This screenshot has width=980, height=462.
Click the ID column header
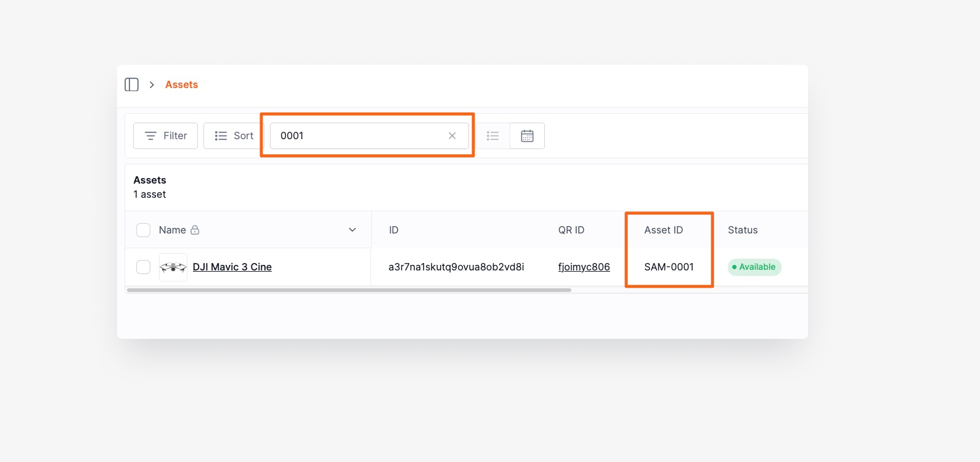(x=394, y=230)
